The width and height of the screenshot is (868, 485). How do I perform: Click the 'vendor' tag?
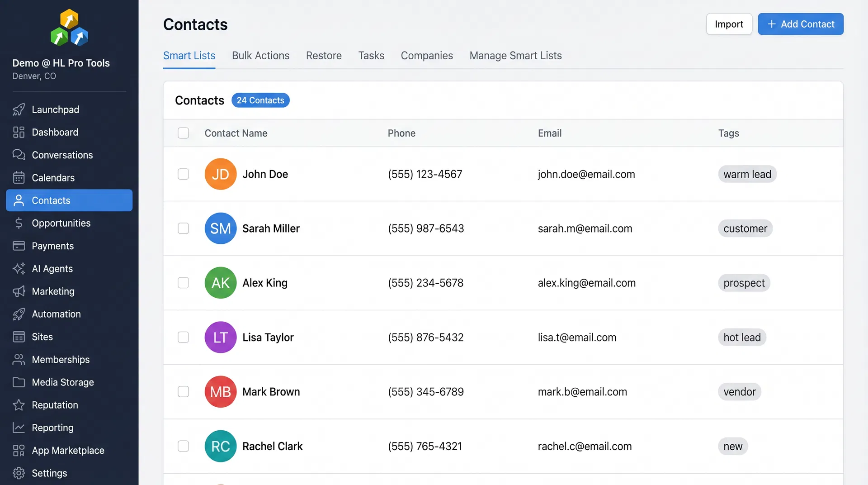coord(740,392)
